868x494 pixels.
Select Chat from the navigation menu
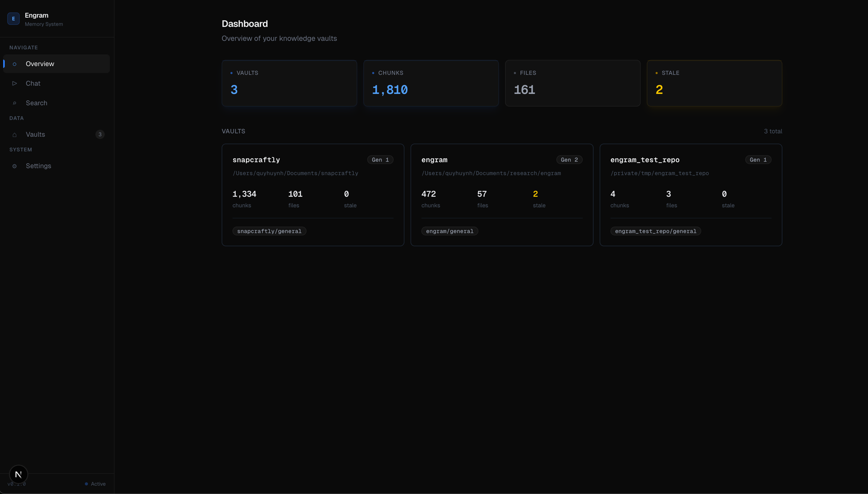click(x=33, y=83)
